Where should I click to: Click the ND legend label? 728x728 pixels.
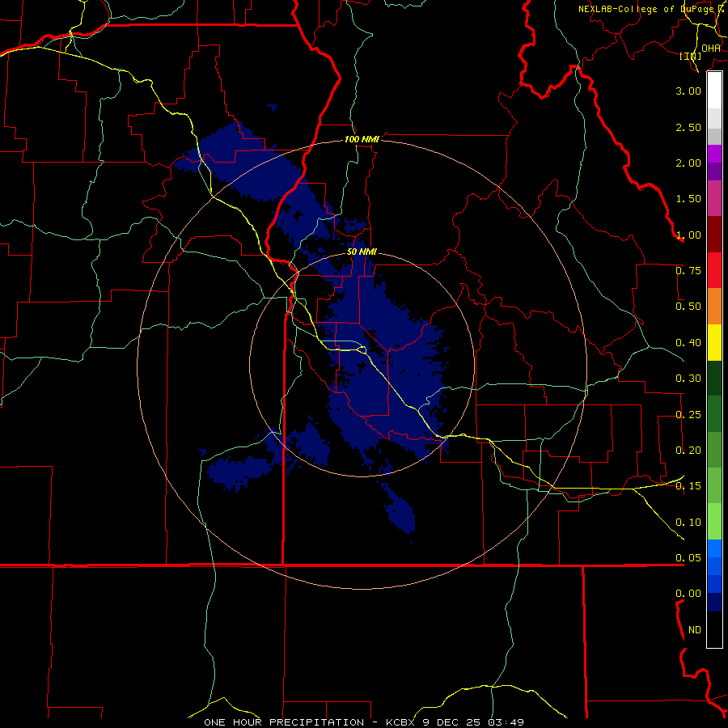pyautogui.click(x=695, y=630)
